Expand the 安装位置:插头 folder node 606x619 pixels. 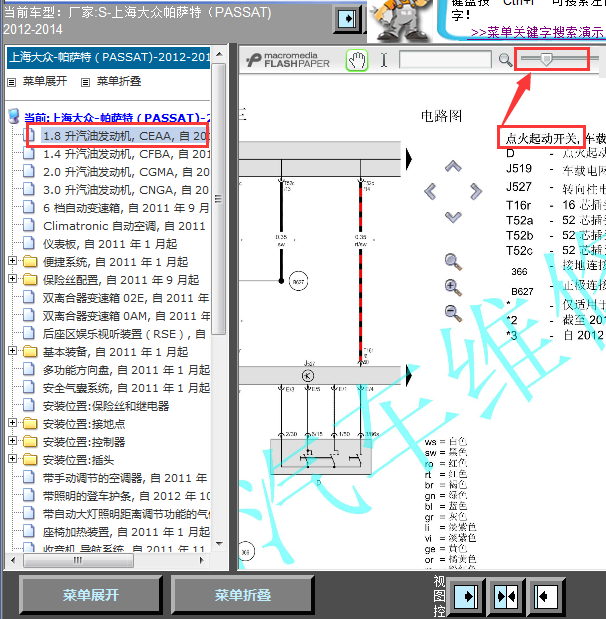[12, 459]
